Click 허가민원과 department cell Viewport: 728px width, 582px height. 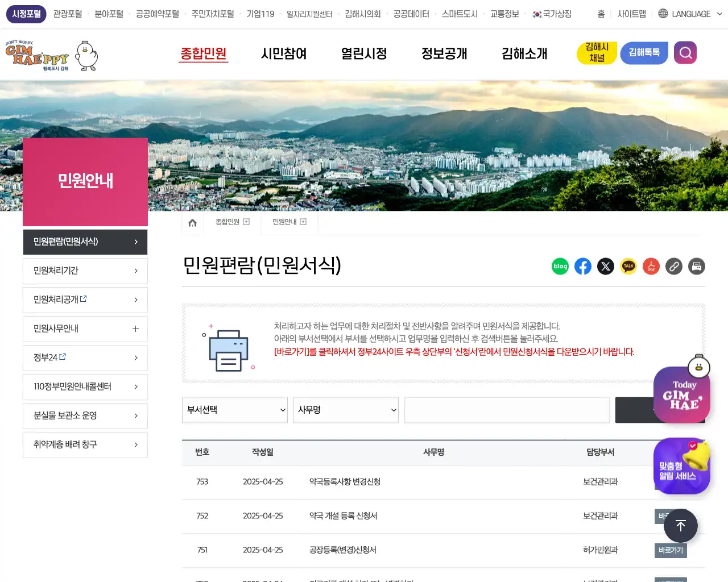[x=601, y=550]
